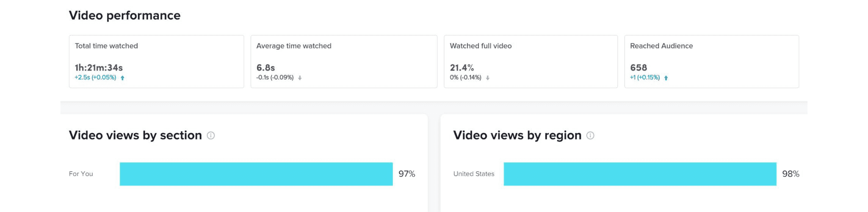Viewport: 868px width, 212px height.
Task: Click the 97% value label
Action: click(407, 174)
